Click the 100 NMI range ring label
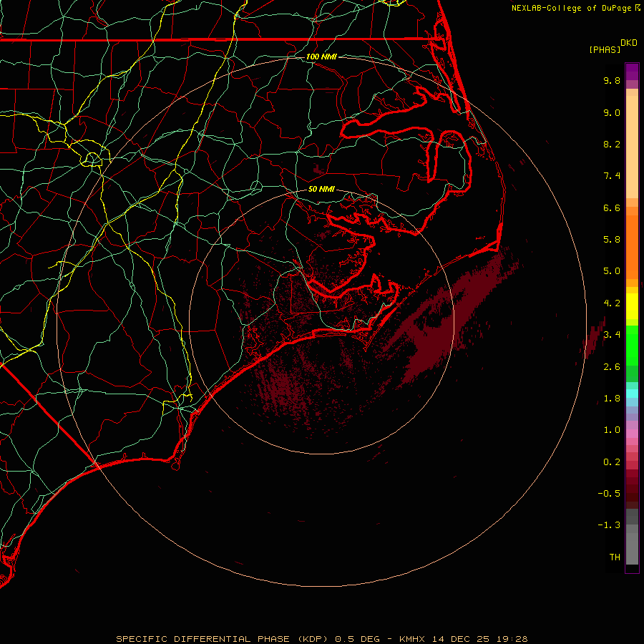644x644 pixels. [x=321, y=57]
